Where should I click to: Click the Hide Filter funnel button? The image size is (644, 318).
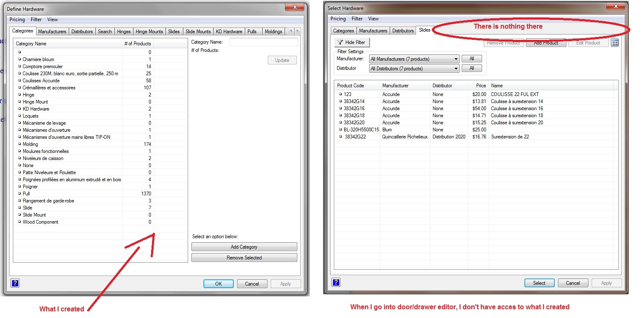352,42
